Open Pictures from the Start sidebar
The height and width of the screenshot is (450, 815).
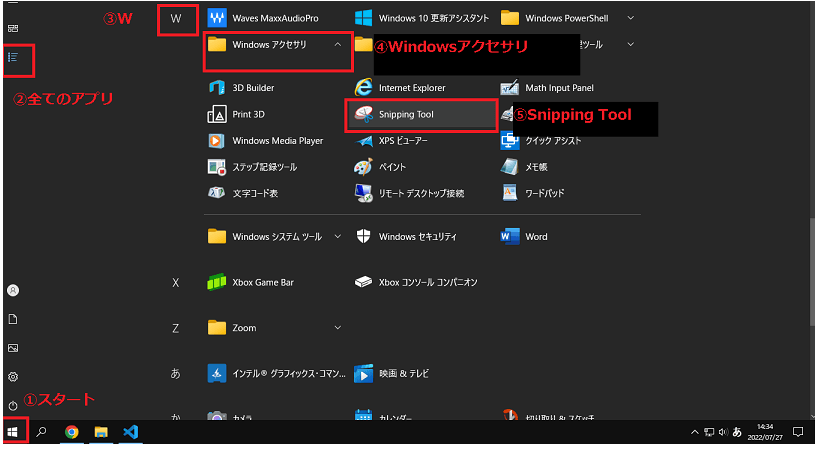tap(13, 348)
